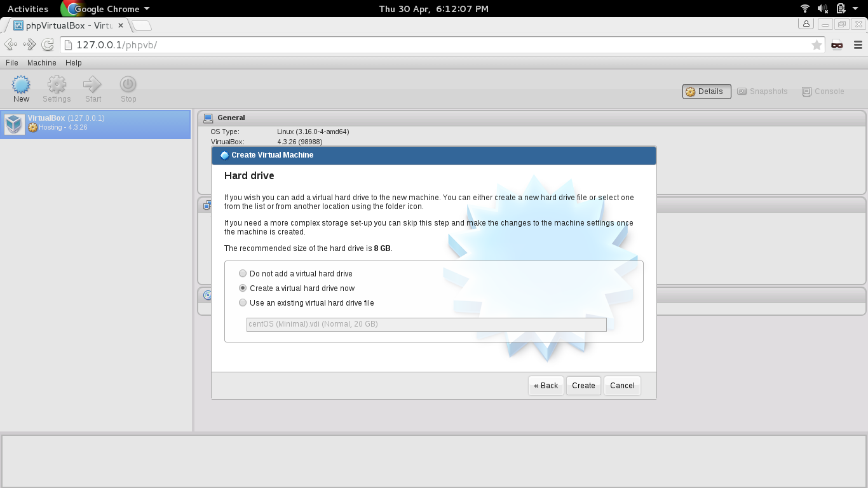Click the incognito extension icon beside the address bar
868x488 pixels.
837,44
